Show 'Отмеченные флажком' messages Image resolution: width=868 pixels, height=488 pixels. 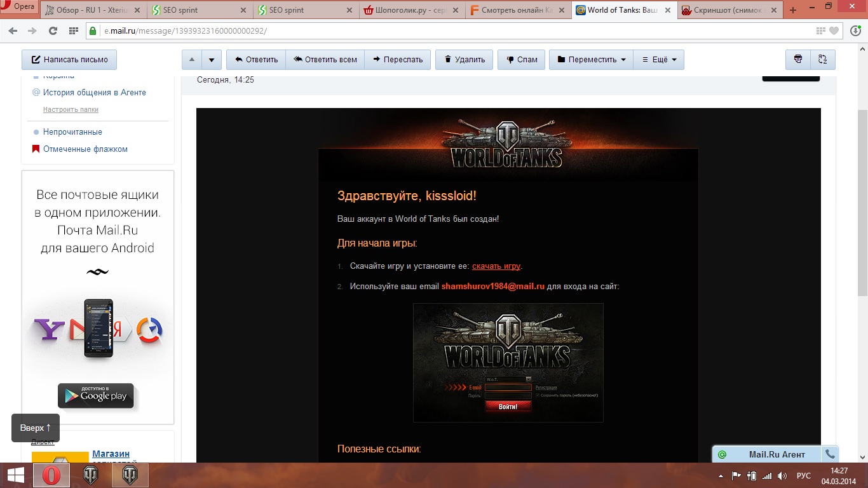[85, 149]
